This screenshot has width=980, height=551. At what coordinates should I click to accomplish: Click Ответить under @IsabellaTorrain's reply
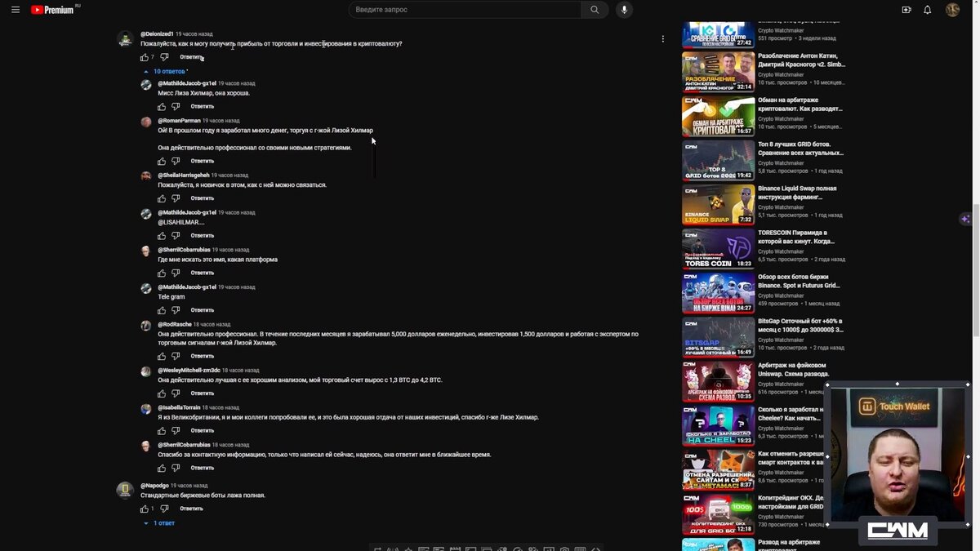tap(203, 430)
